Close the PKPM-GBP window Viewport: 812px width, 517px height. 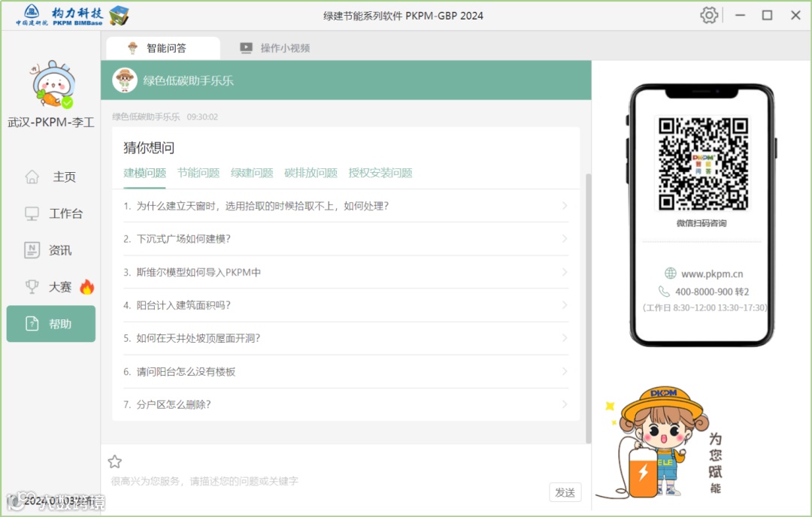796,16
